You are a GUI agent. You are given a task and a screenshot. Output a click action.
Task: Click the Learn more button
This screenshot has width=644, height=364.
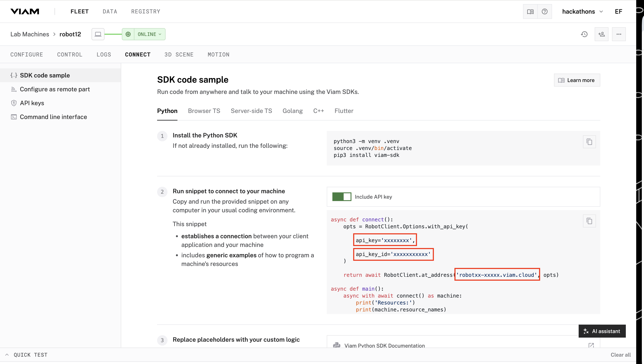point(577,80)
